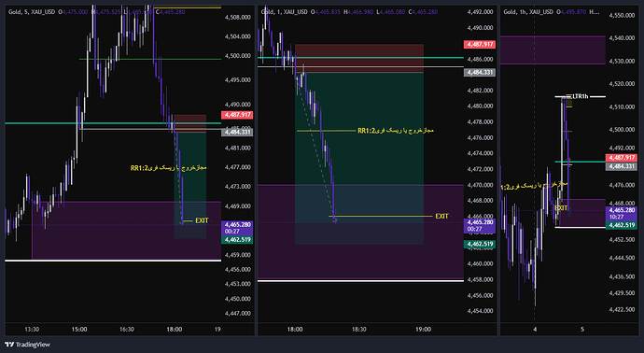
Task: Click the 4,447.000 price scale value
Action: [x=238, y=313]
